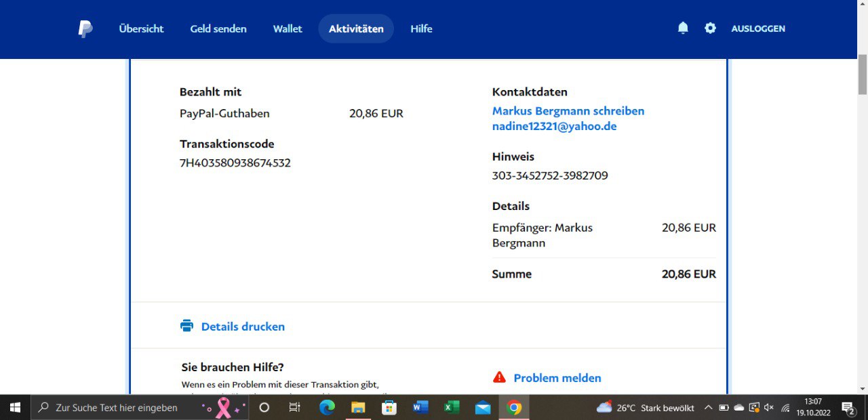Screen dimensions: 868x420
Task: Click the PayPal logo in header
Action: [85, 29]
